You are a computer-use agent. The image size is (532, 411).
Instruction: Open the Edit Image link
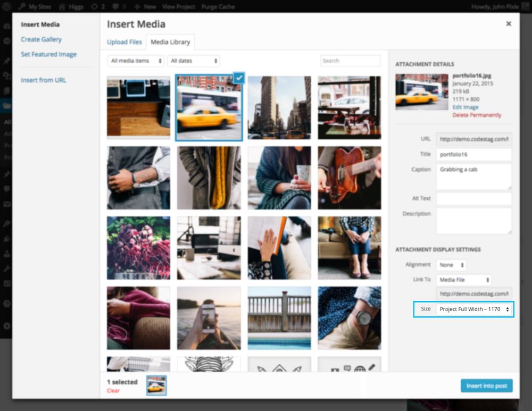[465, 107]
